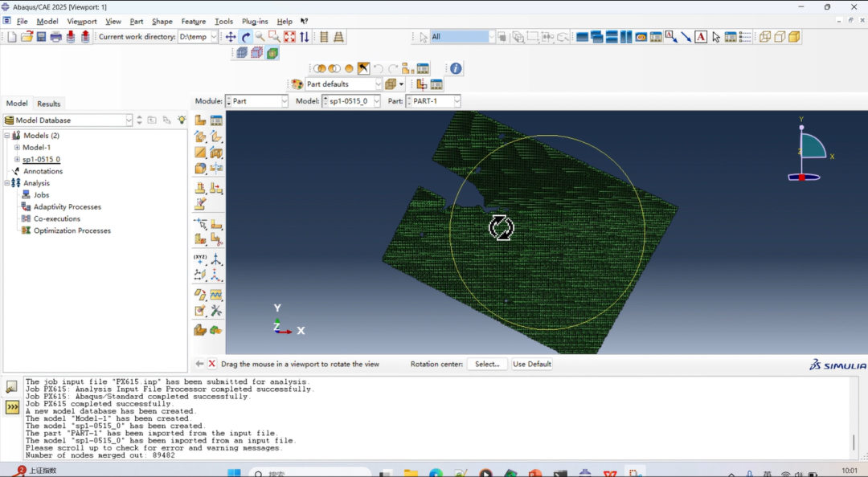This screenshot has height=477, width=868.
Task: Click the Auto-Fit View icon
Action: click(x=289, y=37)
